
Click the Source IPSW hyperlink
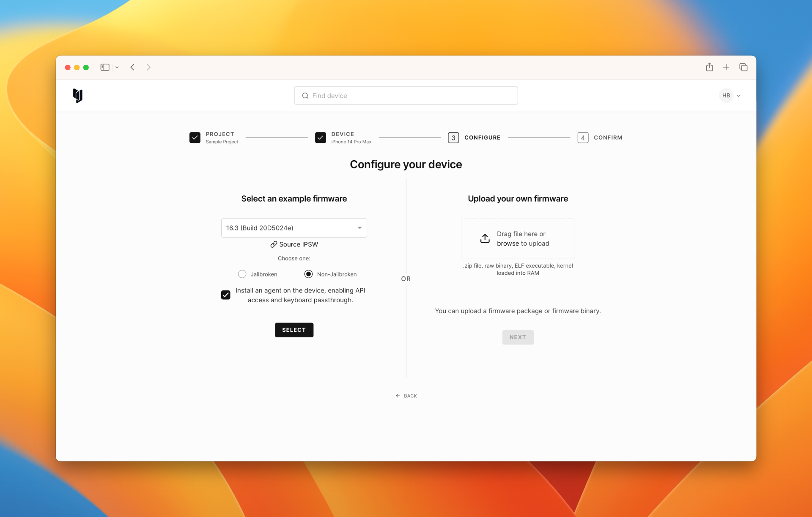click(x=294, y=244)
